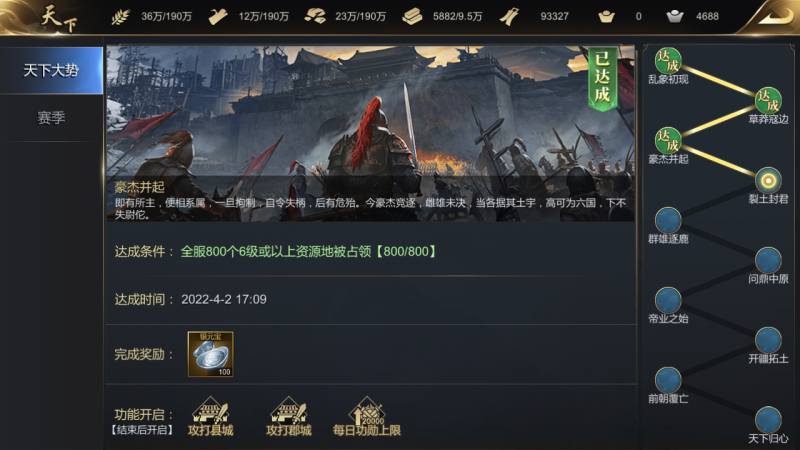Select the 天下大势 tab

tap(51, 70)
